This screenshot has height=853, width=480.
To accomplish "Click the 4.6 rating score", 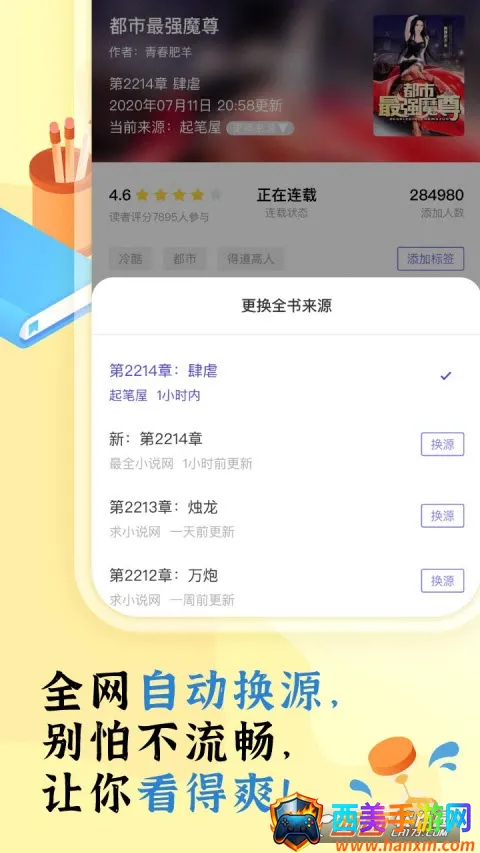I will point(120,195).
